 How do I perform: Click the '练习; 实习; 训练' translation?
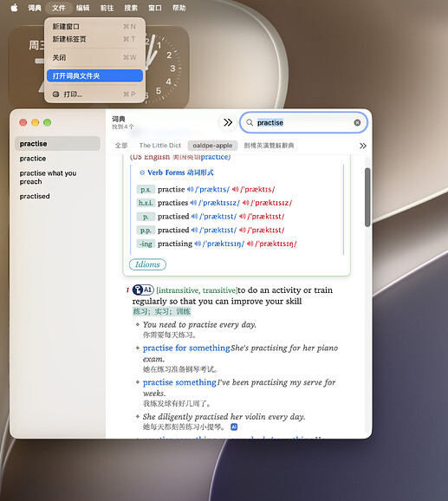(x=161, y=311)
